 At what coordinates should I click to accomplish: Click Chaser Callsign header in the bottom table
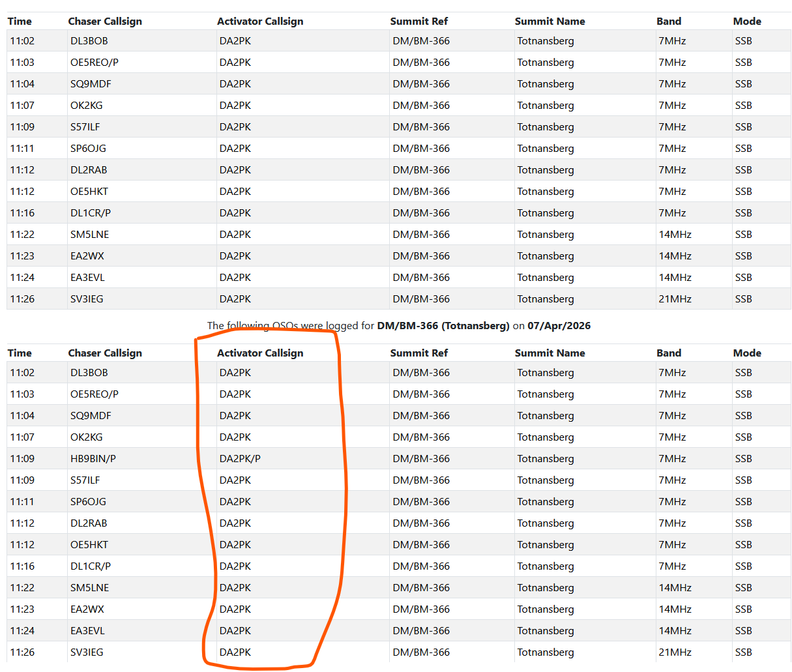[105, 353]
